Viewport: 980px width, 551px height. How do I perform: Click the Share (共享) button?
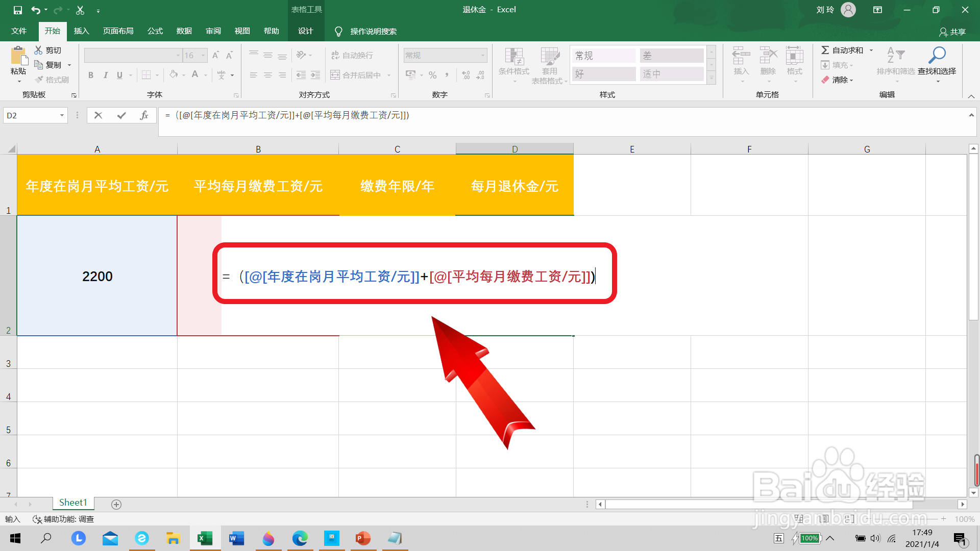click(952, 32)
